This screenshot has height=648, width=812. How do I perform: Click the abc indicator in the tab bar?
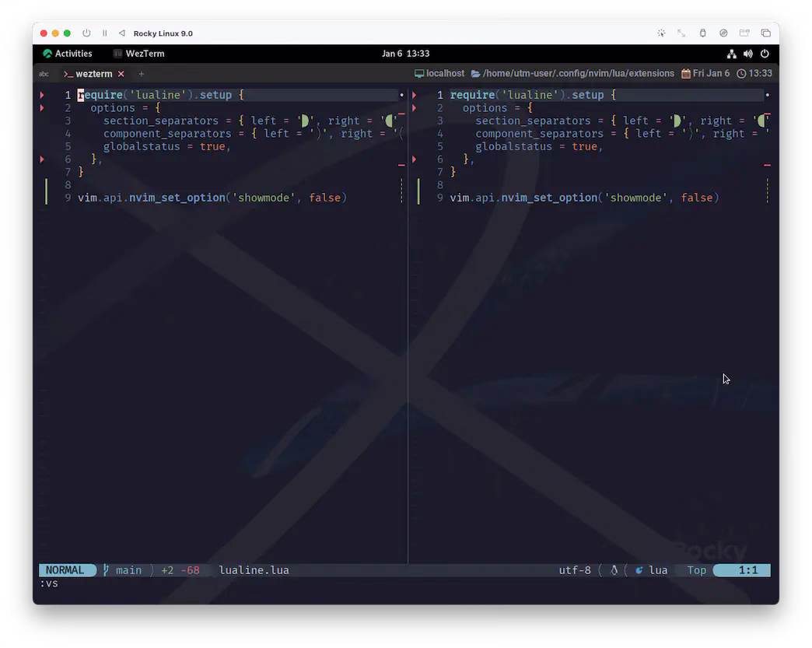pos(44,74)
